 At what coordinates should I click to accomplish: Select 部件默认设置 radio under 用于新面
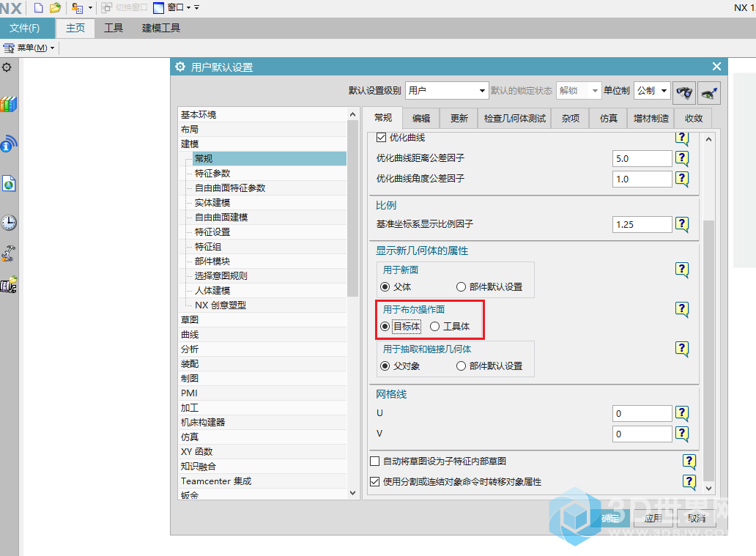[461, 287]
